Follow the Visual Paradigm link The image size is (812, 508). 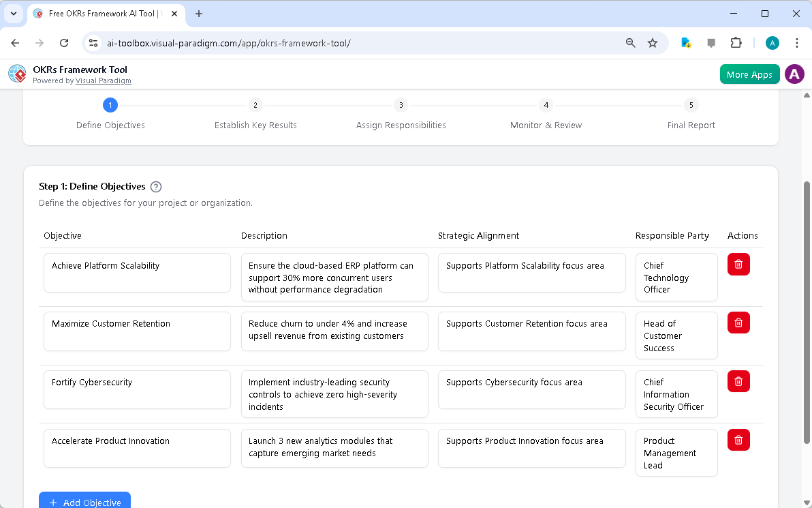pyautogui.click(x=104, y=80)
